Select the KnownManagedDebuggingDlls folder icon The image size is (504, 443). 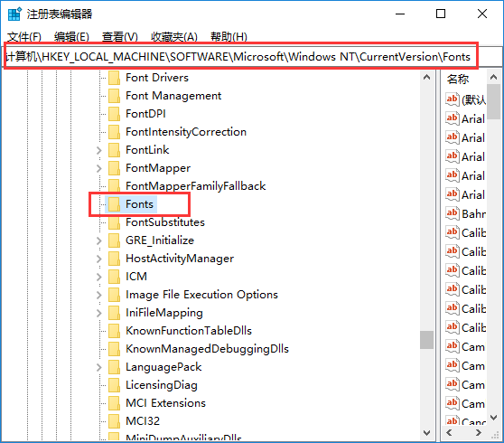[114, 349]
